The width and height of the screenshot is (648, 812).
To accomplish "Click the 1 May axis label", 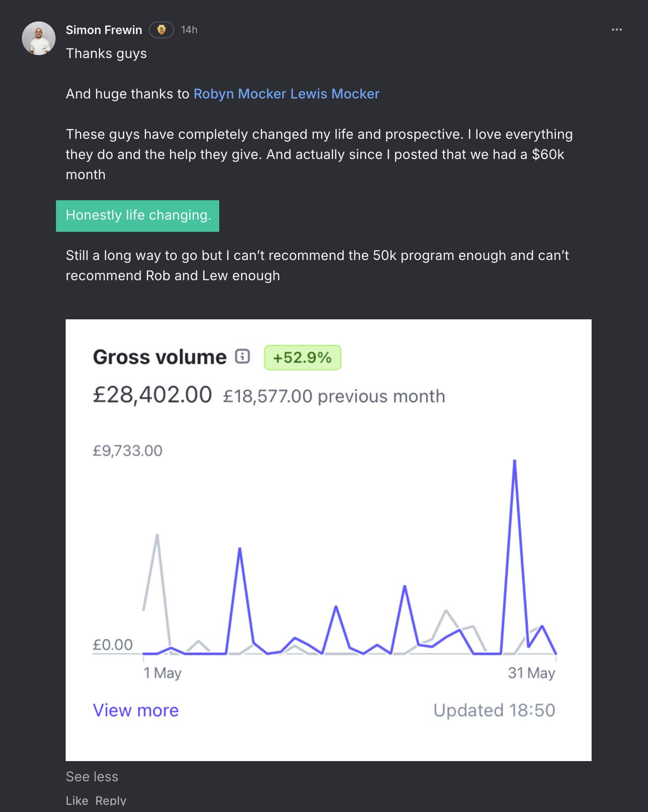I will (162, 673).
